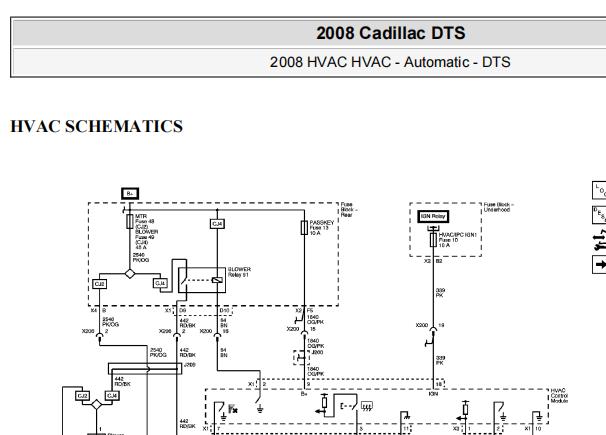Click the HVAC/IPC IGN1 fuse symbol
This screenshot has width=606, height=435.
pos(433,240)
